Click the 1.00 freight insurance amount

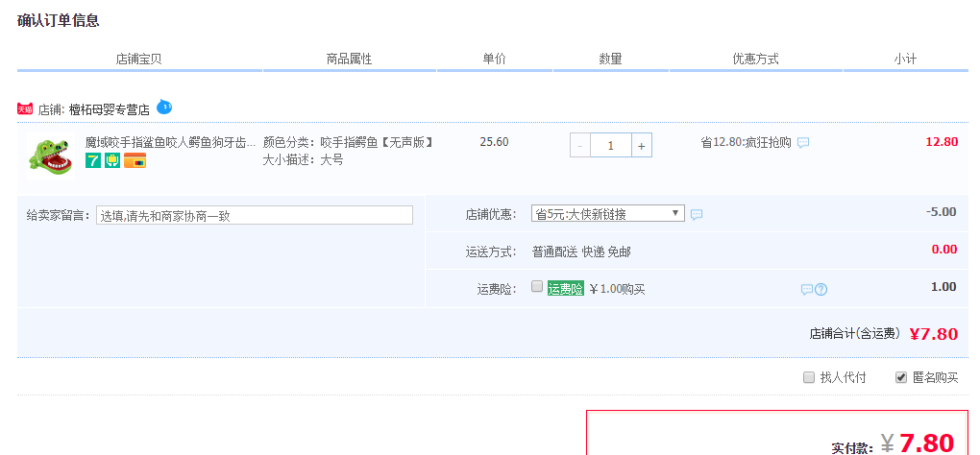point(943,286)
